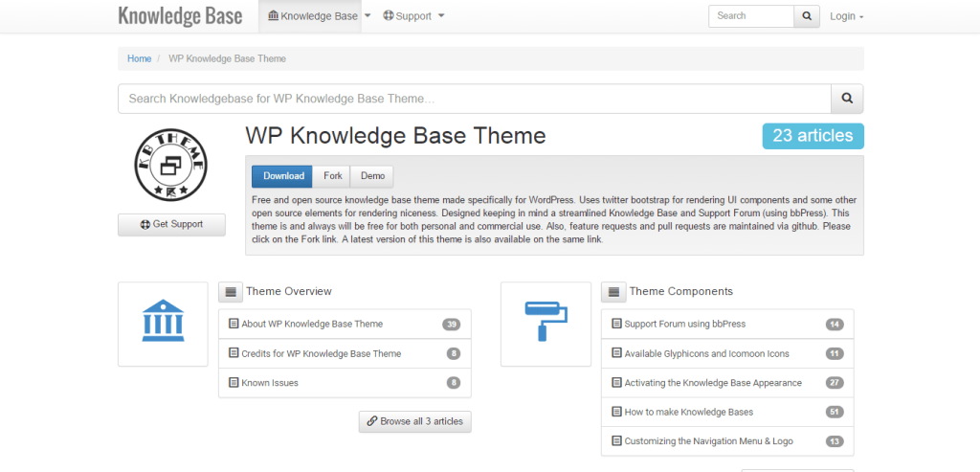Open the Known Issues article
Viewport: 980px width, 472px height.
[270, 383]
